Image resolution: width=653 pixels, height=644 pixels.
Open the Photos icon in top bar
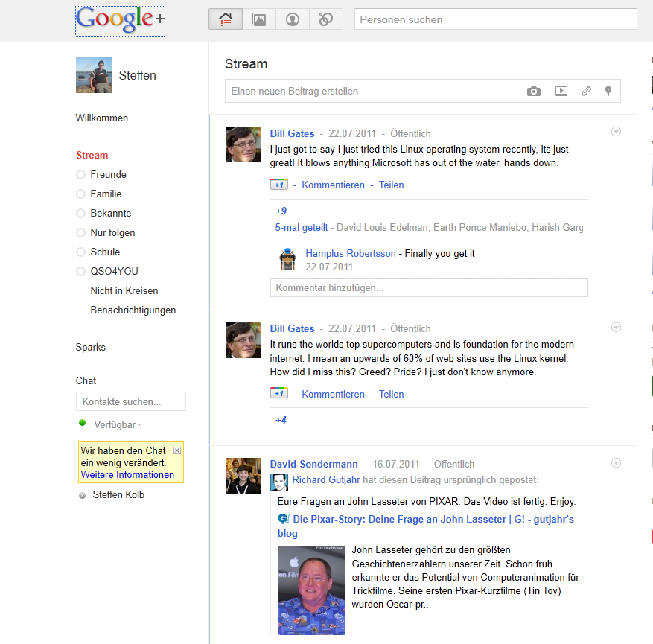click(259, 20)
